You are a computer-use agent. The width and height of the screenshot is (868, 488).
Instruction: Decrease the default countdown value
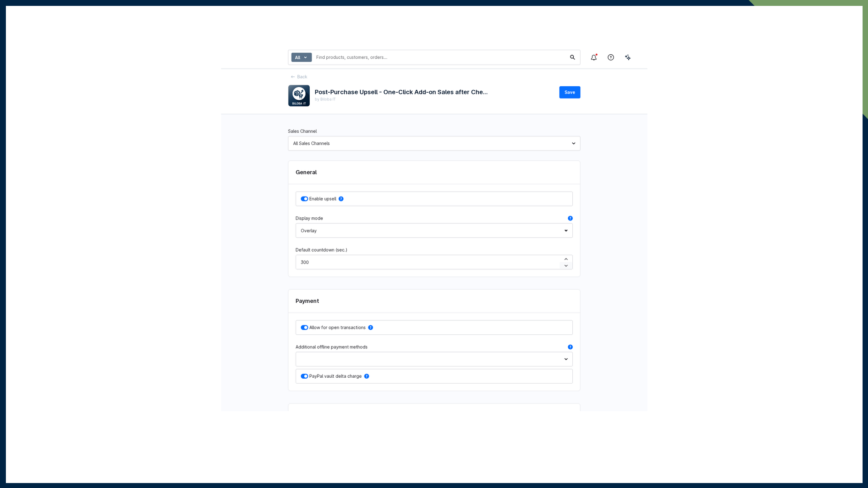click(566, 266)
